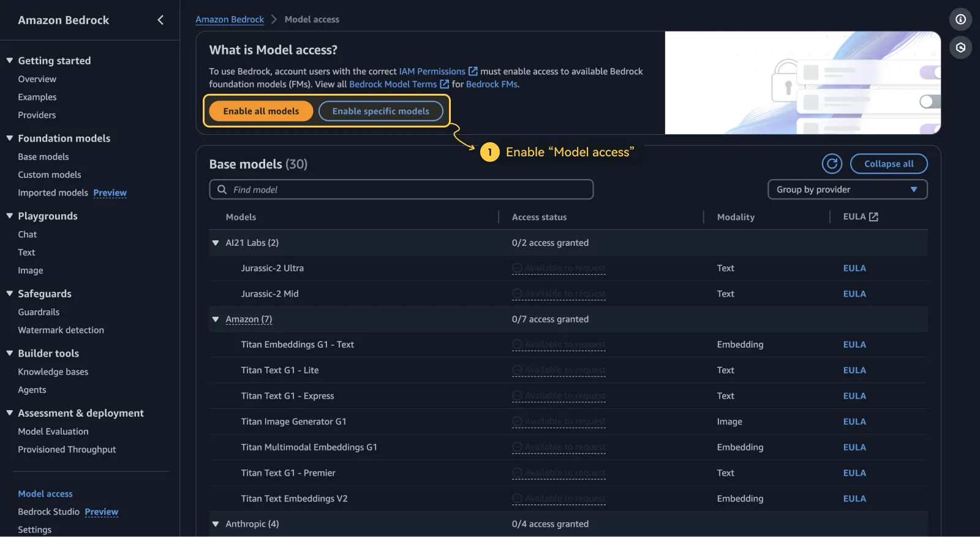Image resolution: width=980 pixels, height=537 pixels.
Task: Click the Collapse all button
Action: [889, 164]
